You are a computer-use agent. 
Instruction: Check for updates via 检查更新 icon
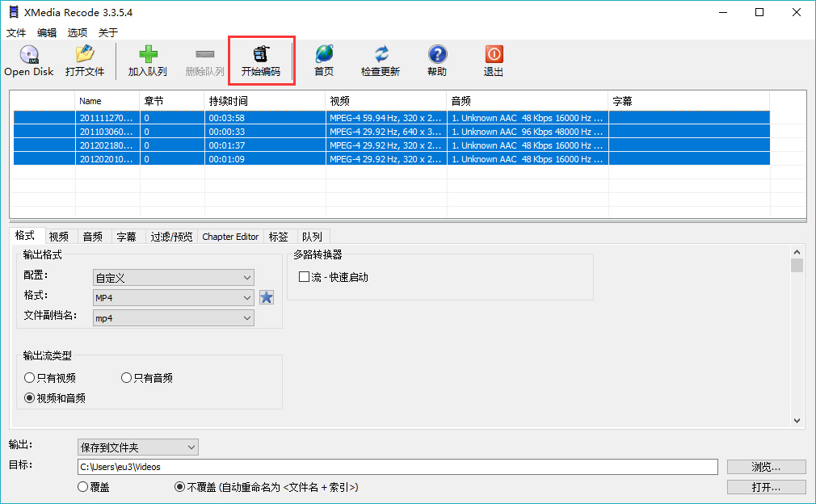(381, 61)
